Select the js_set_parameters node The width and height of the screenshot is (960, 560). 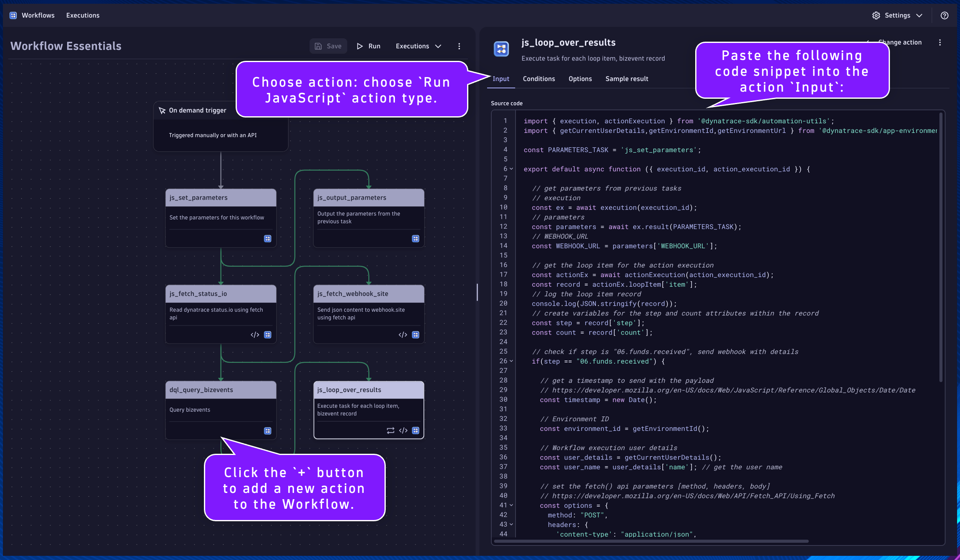221,218
